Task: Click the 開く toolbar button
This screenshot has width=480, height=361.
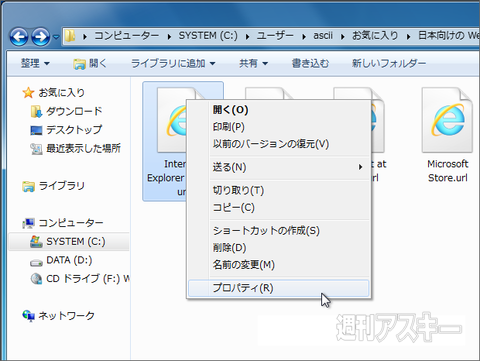Action: click(x=90, y=63)
